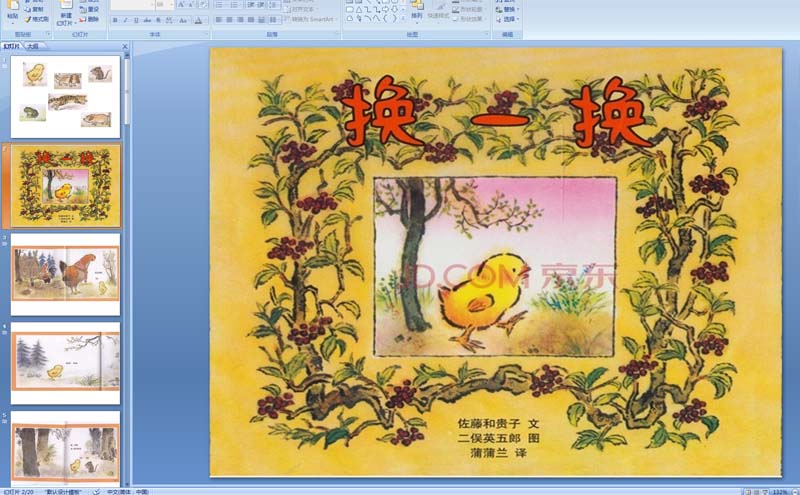Toggle justify text alignment
The image size is (800, 495).
pyautogui.click(x=251, y=20)
